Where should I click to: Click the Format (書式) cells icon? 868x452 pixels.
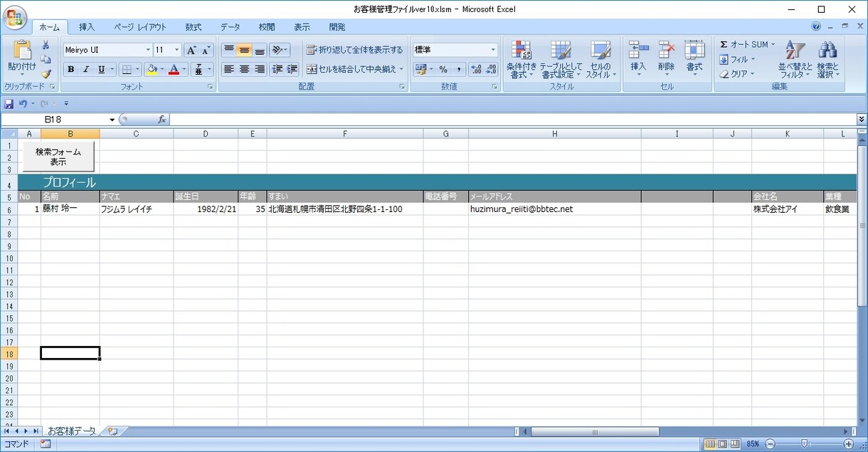(694, 50)
